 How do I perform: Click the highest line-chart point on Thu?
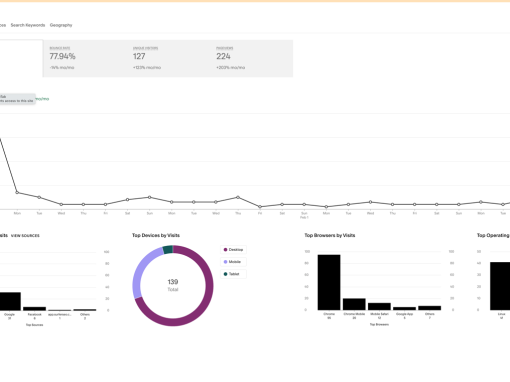[238, 197]
